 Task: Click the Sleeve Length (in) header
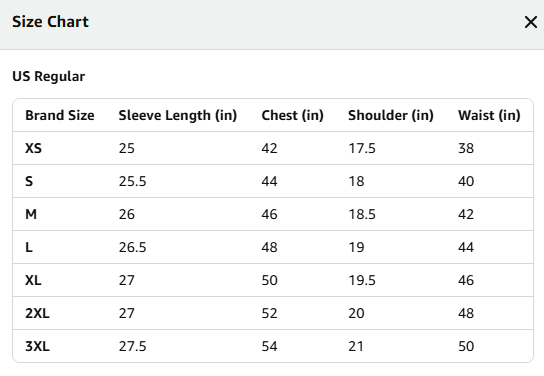[178, 116]
